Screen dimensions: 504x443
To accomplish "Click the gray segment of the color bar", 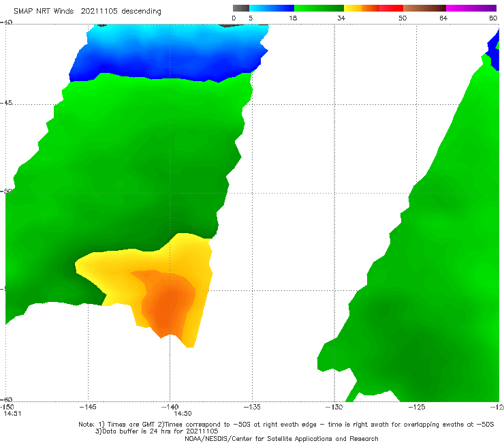I will (240, 8).
